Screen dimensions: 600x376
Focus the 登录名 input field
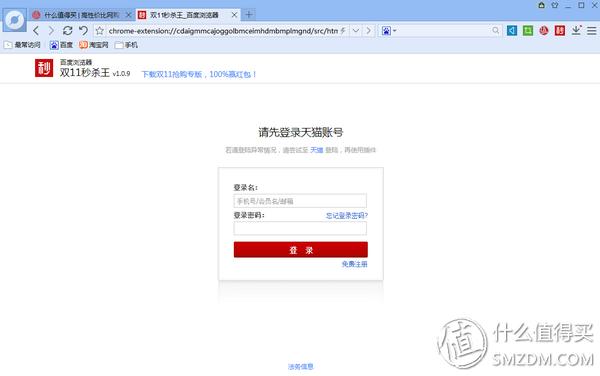coord(300,201)
